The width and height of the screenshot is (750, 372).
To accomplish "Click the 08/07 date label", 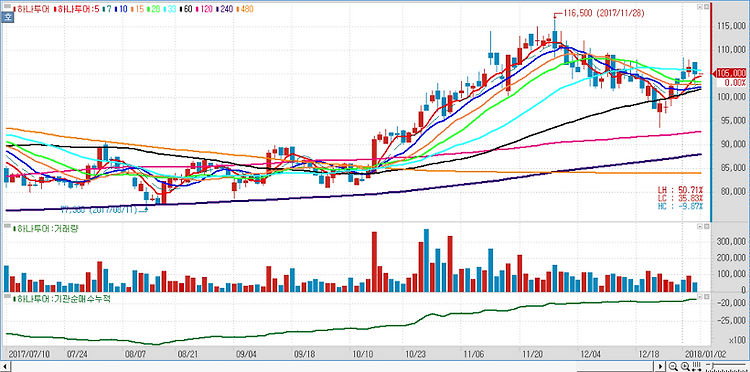I will point(135,355).
